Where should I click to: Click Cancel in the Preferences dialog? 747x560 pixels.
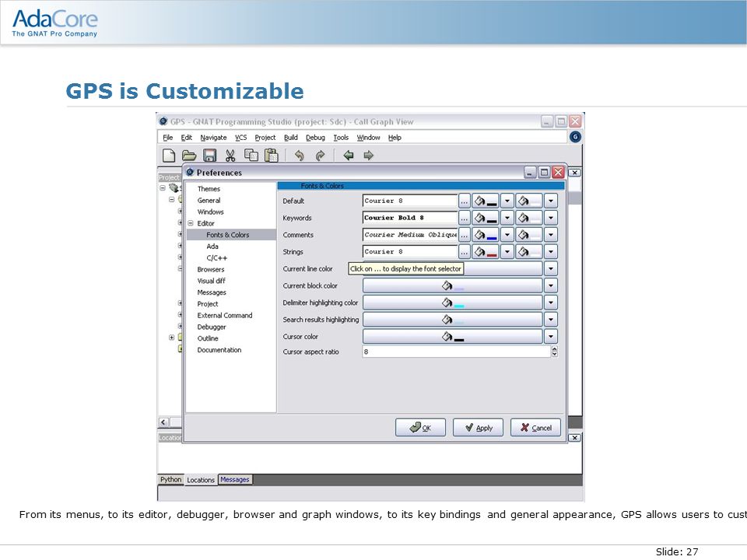click(x=535, y=428)
